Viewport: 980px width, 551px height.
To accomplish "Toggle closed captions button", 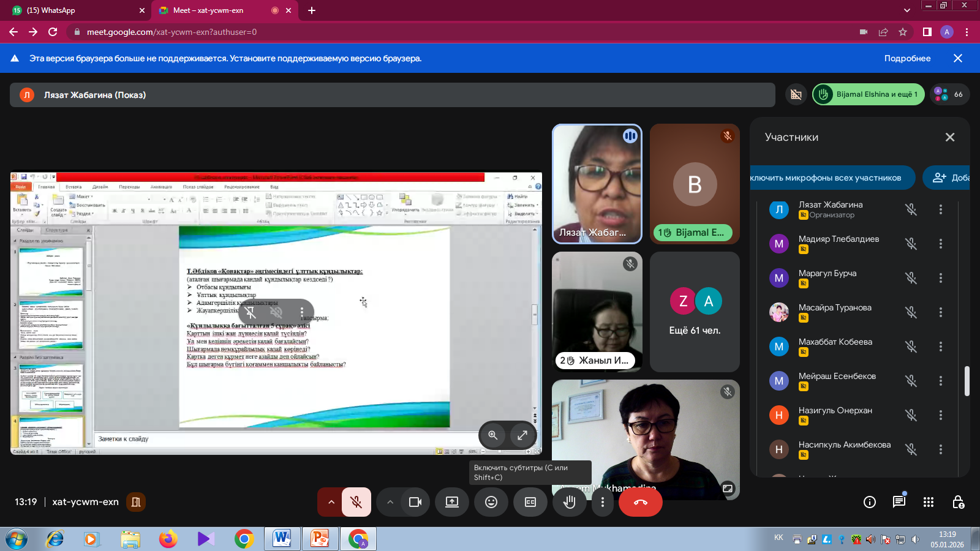I will [530, 502].
